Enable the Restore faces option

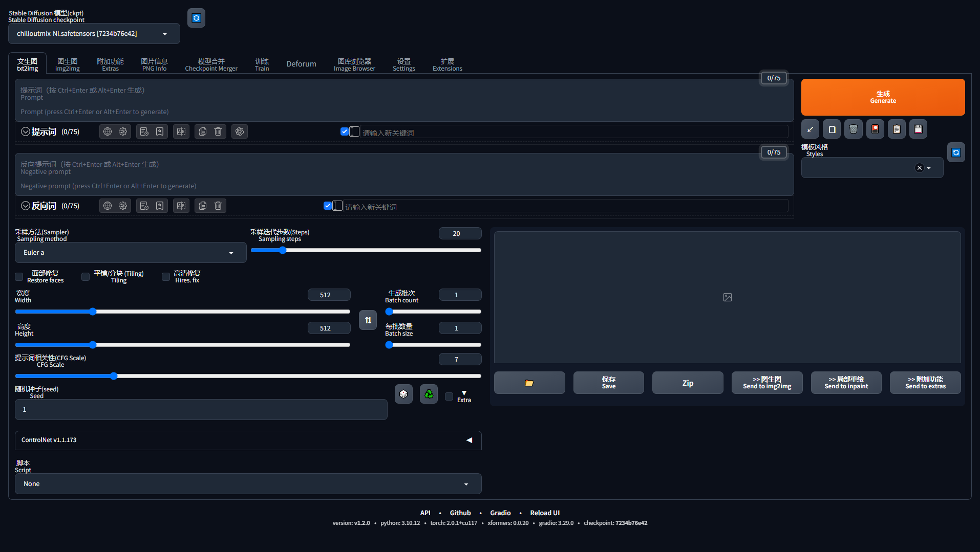pyautogui.click(x=19, y=277)
